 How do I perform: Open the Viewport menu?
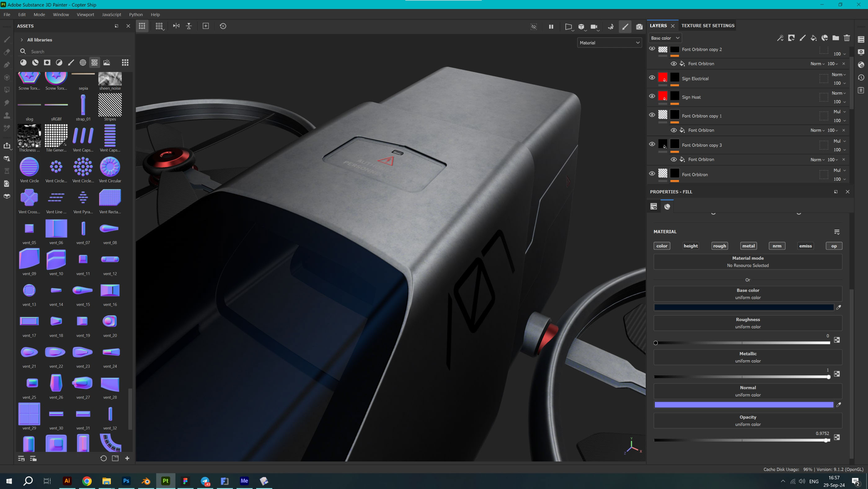(85, 15)
